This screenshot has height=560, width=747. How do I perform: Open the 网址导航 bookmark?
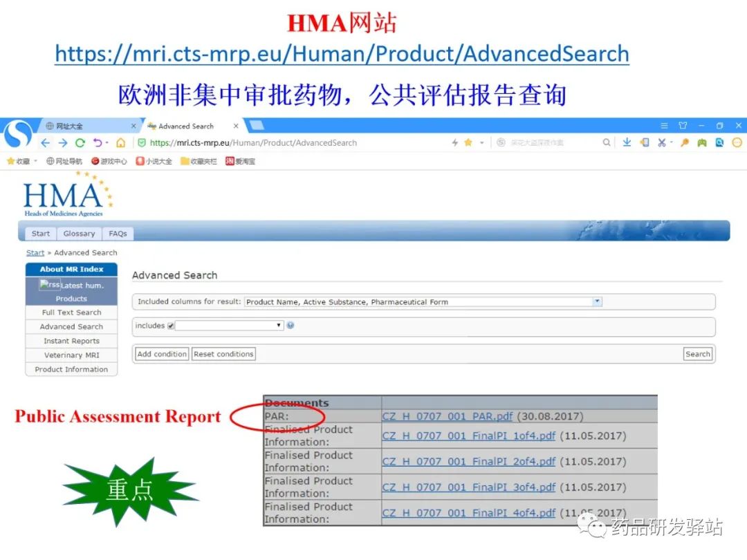pyautogui.click(x=64, y=161)
